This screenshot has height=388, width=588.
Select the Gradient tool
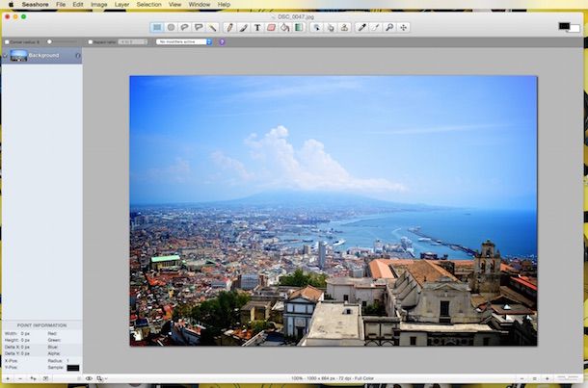point(299,27)
